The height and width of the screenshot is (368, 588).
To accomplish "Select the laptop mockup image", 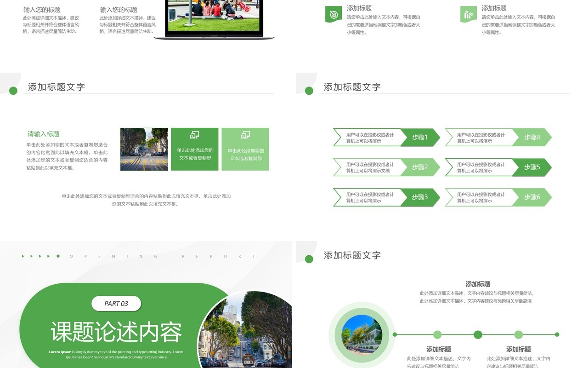I will [214, 19].
